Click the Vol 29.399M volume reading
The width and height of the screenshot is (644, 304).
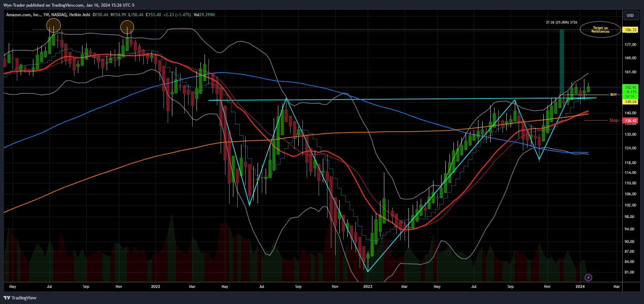tap(204, 15)
